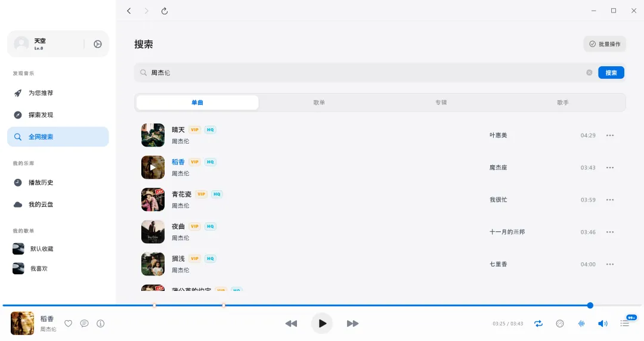
Task: Skip to the next track
Action: (352, 324)
